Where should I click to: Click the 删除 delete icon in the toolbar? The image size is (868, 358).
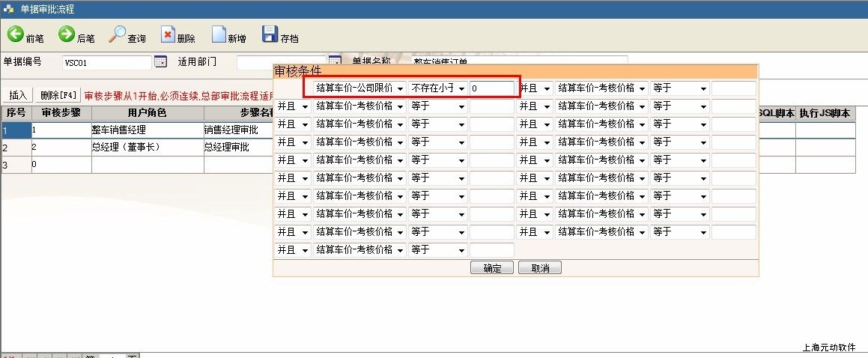[x=168, y=35]
